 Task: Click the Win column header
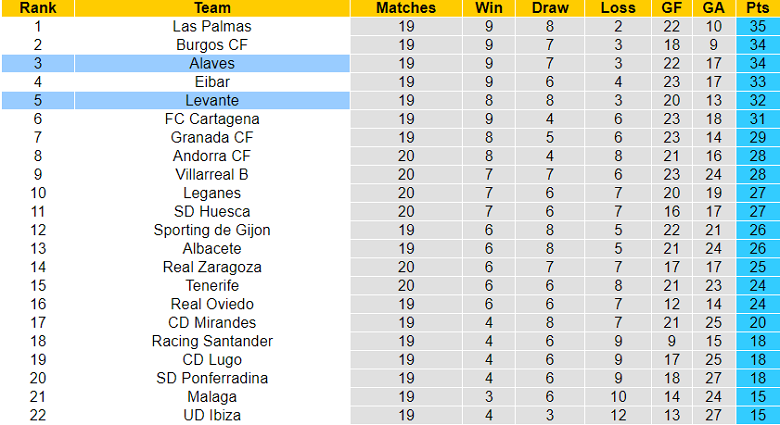coord(489,8)
